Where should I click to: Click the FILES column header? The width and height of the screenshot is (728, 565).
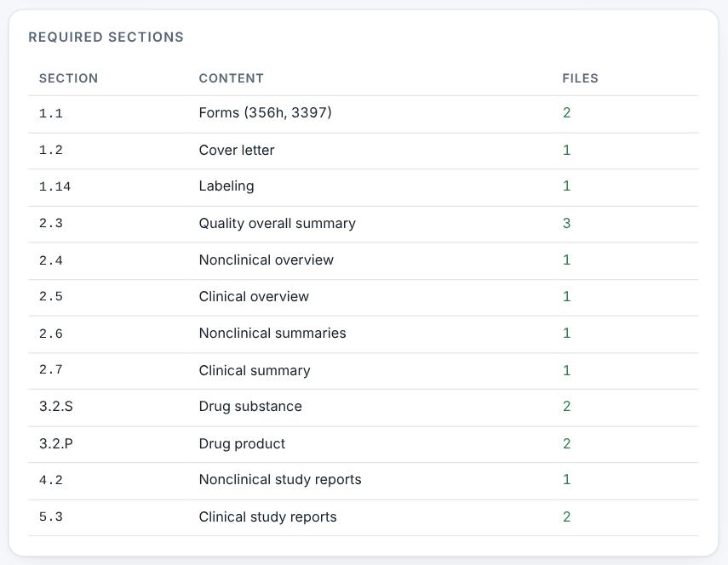pyautogui.click(x=581, y=78)
